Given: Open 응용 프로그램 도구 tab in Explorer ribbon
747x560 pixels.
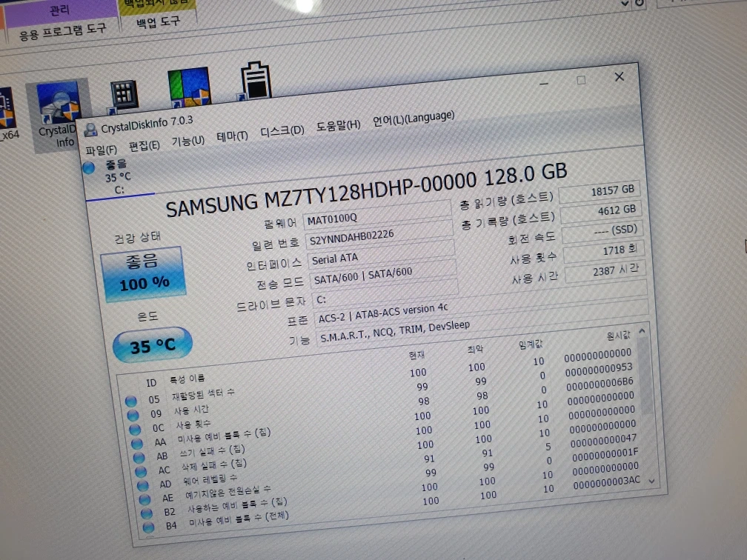Looking at the screenshot, I should click(62, 31).
